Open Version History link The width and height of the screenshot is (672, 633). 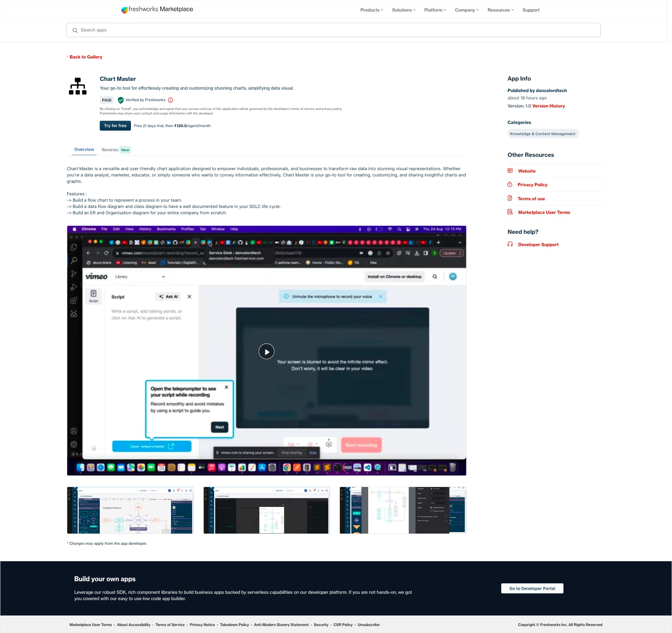[x=548, y=106]
